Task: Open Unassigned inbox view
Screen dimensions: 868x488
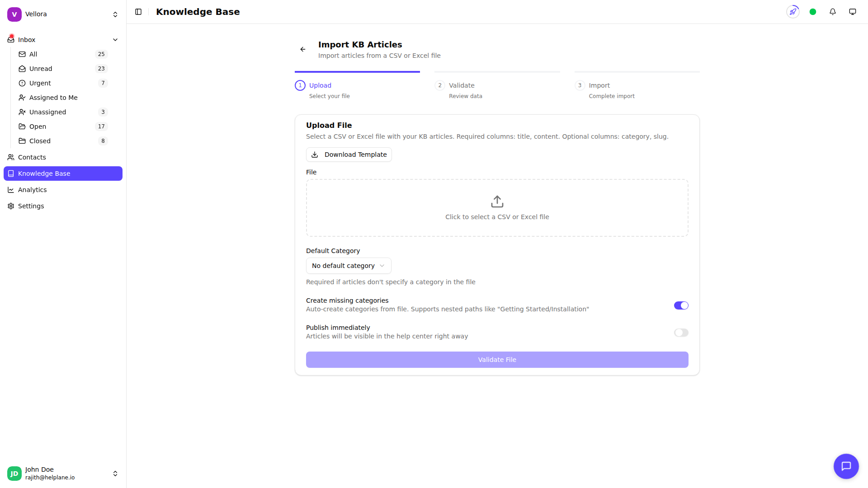Action: pyautogui.click(x=63, y=112)
